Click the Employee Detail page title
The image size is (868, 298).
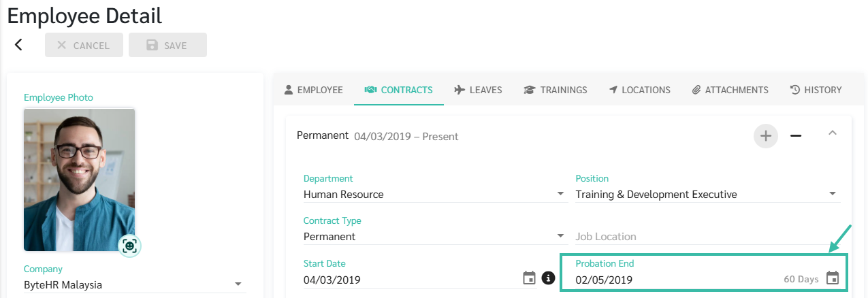[x=85, y=16]
